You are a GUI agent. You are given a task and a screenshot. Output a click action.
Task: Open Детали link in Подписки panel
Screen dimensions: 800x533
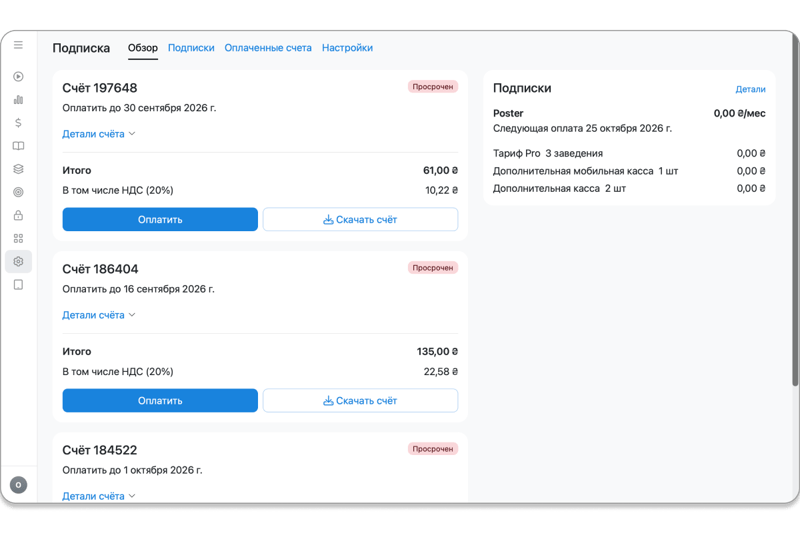(x=750, y=89)
